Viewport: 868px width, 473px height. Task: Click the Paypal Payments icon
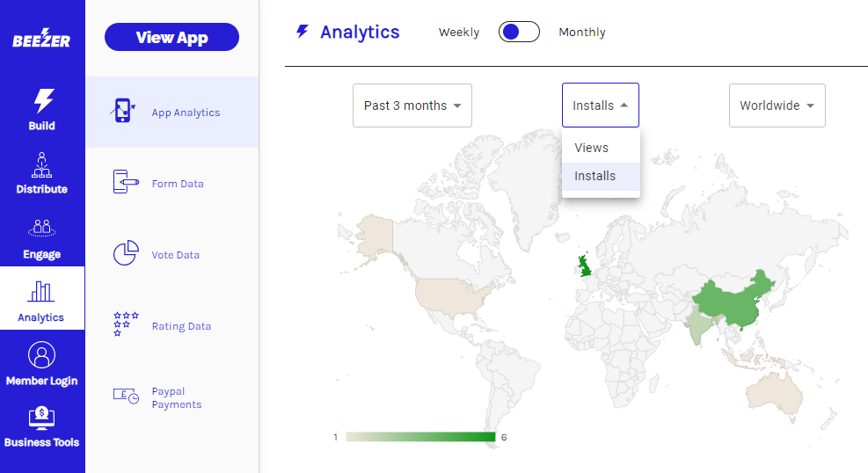tap(126, 396)
